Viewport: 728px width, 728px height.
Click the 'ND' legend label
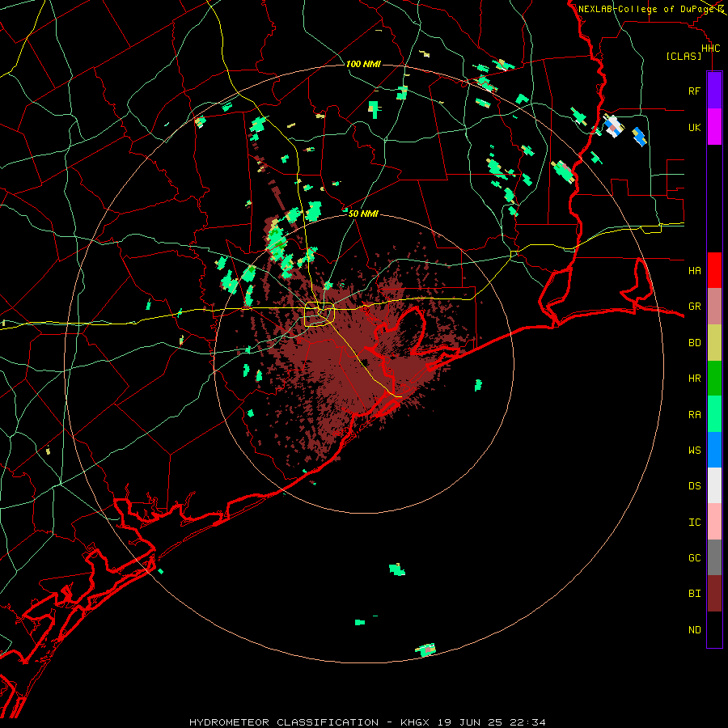(x=694, y=630)
